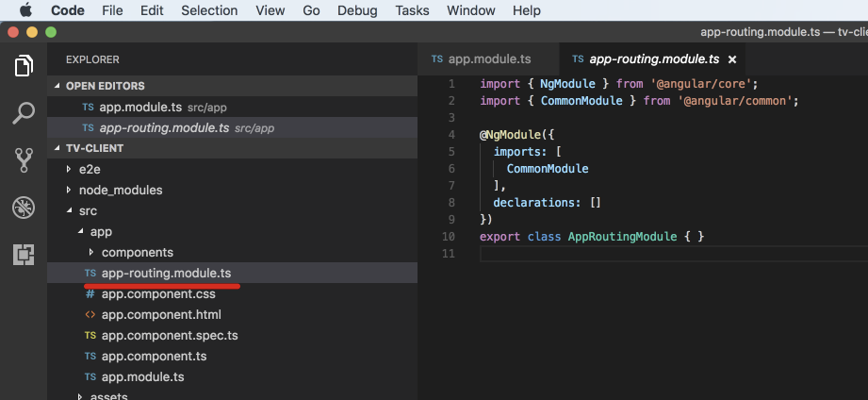Open the Search view icon

[x=24, y=114]
